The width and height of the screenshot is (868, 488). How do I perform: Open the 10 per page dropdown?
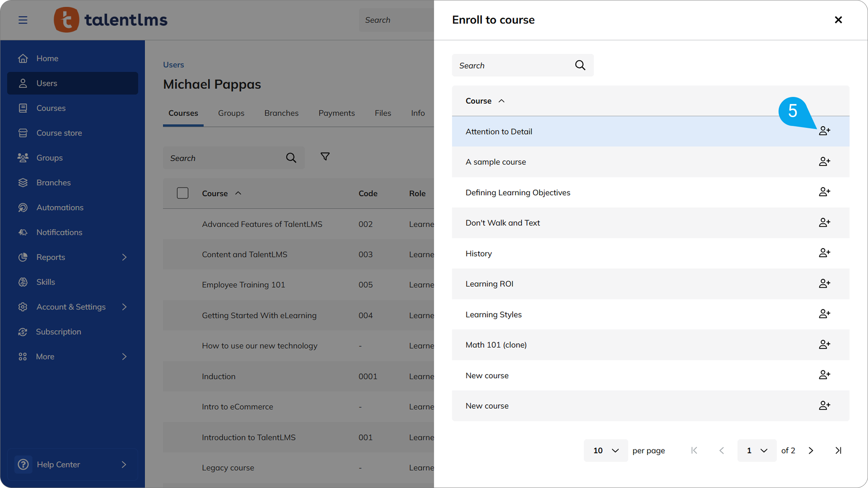coord(606,450)
